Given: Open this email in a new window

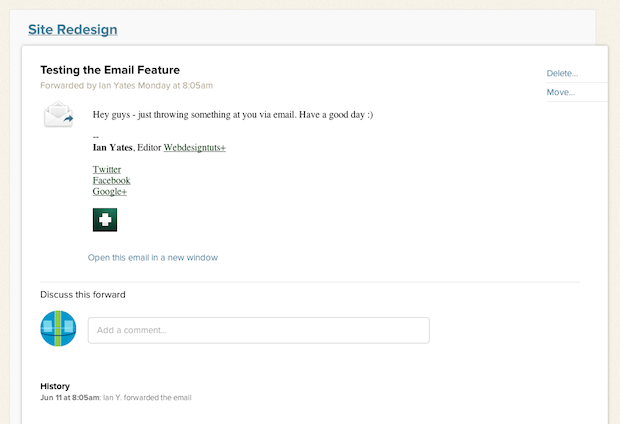Looking at the screenshot, I should 153,257.
